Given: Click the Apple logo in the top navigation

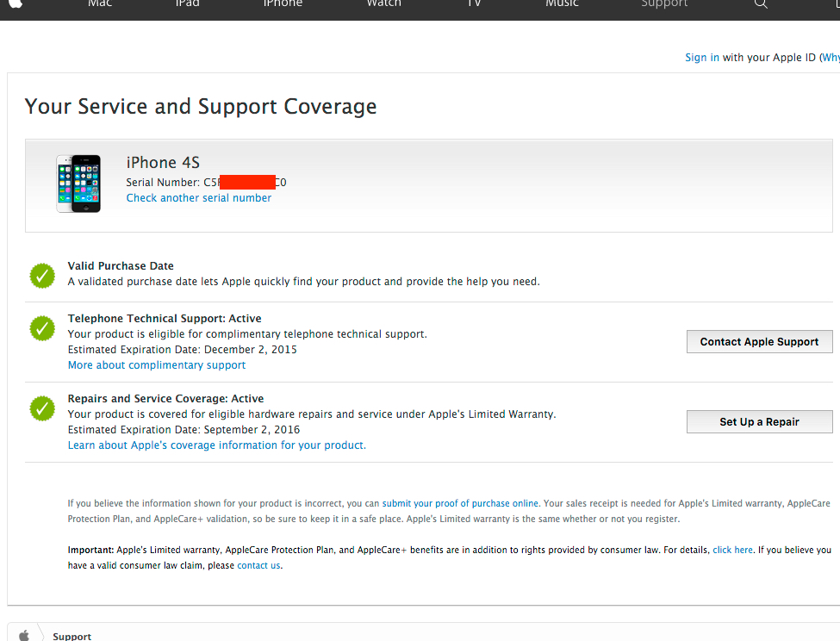Looking at the screenshot, I should tap(16, 3).
